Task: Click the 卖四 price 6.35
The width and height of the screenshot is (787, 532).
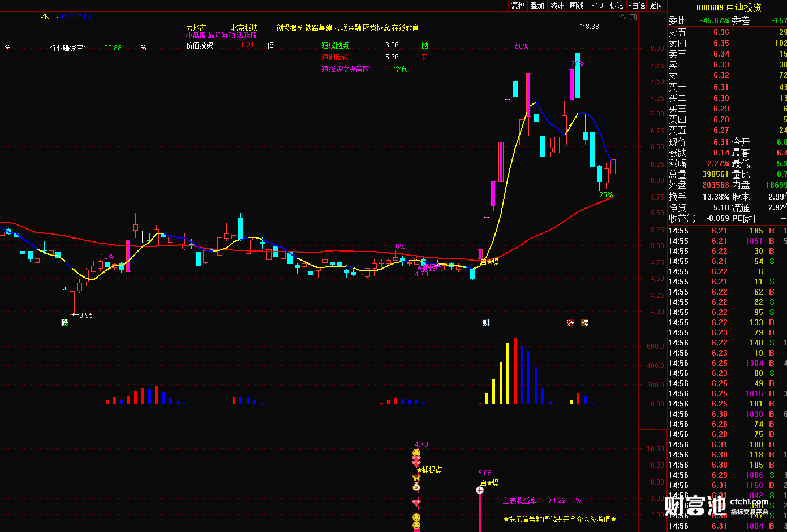Action: coord(721,43)
